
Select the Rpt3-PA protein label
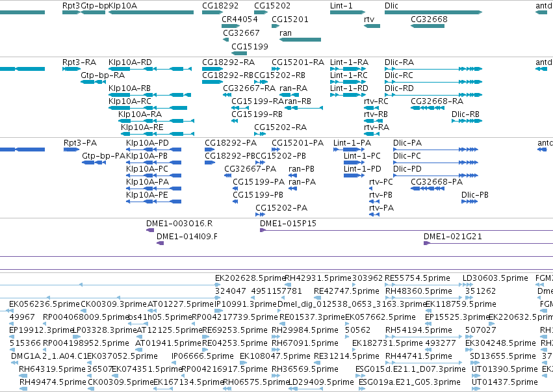click(x=80, y=143)
